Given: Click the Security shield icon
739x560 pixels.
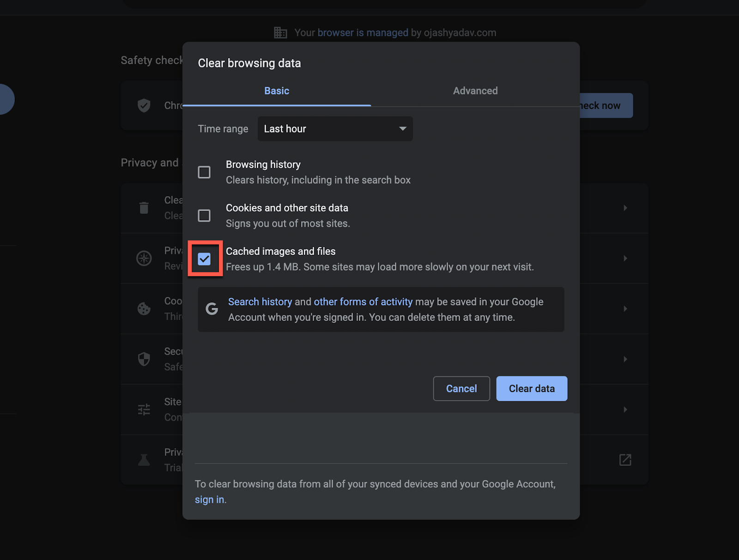Looking at the screenshot, I should coord(144,359).
